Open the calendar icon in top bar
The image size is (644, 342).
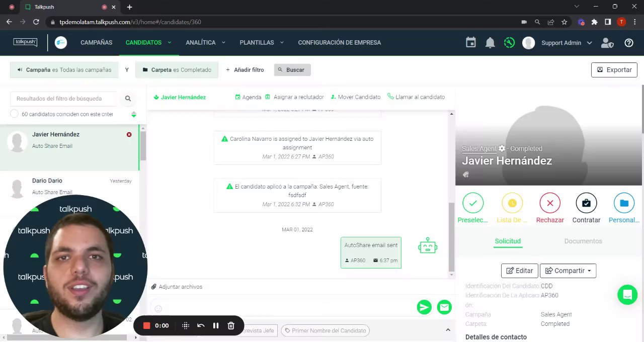pyautogui.click(x=471, y=43)
